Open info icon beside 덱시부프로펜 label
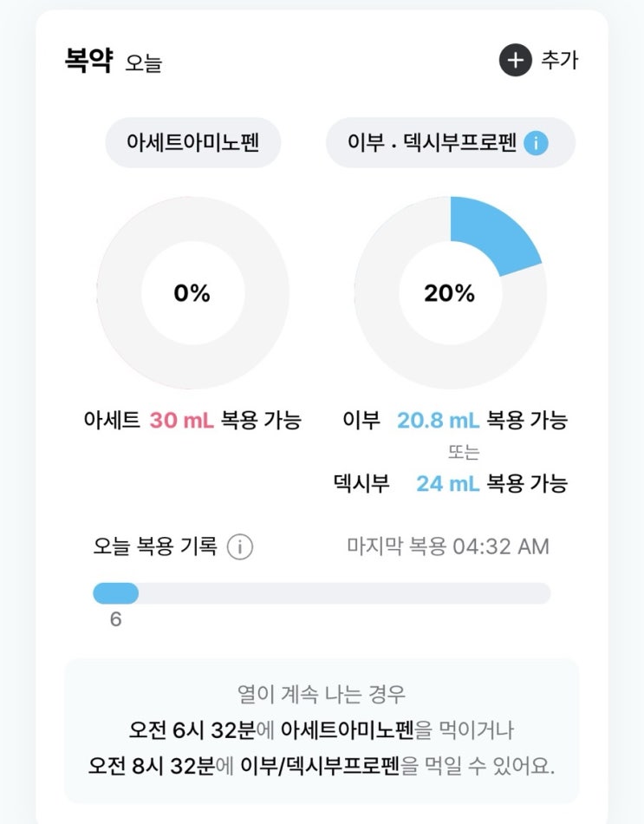 pyautogui.click(x=536, y=143)
